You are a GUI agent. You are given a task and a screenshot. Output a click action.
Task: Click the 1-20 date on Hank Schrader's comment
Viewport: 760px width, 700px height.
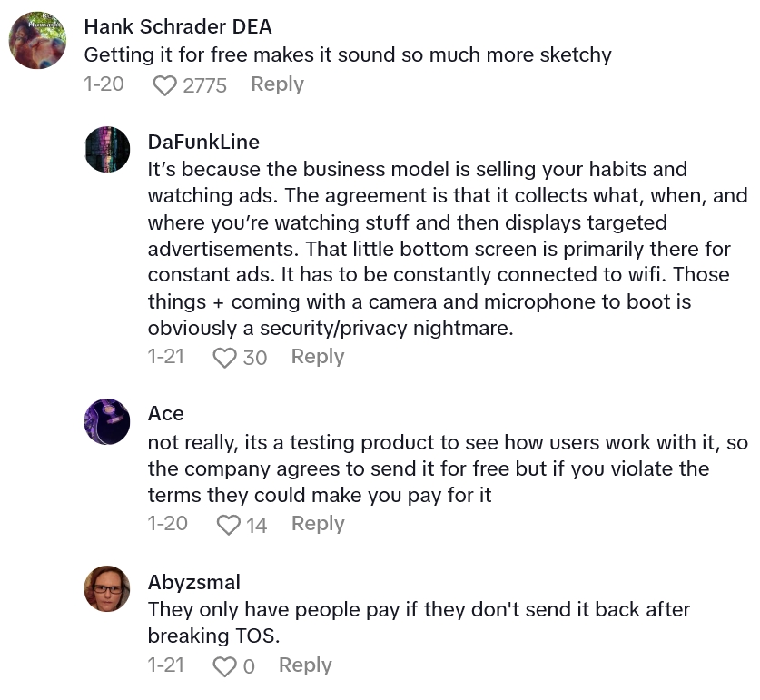(104, 84)
